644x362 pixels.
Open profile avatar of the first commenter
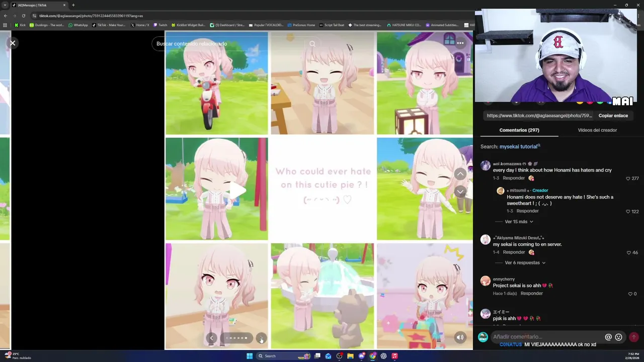(x=485, y=165)
